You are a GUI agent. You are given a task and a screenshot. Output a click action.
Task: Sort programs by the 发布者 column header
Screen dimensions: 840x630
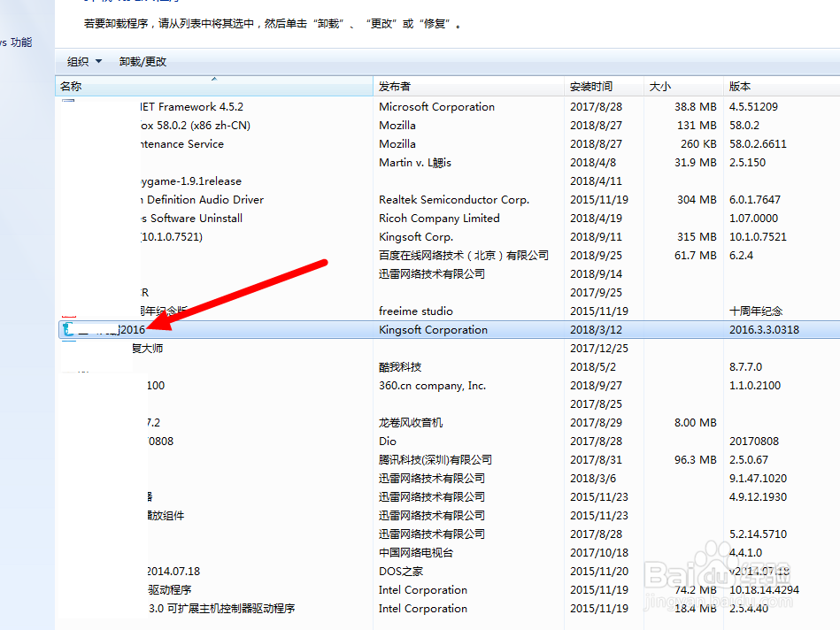(x=469, y=86)
